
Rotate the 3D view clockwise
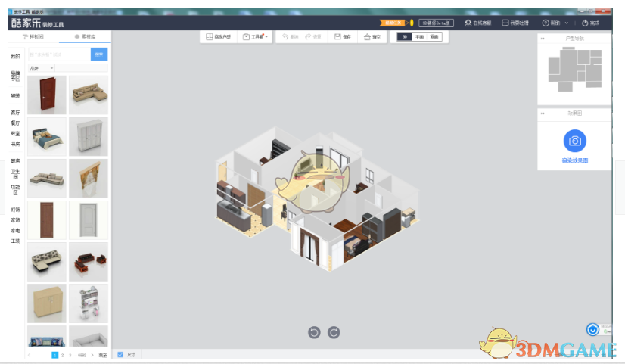point(334,332)
